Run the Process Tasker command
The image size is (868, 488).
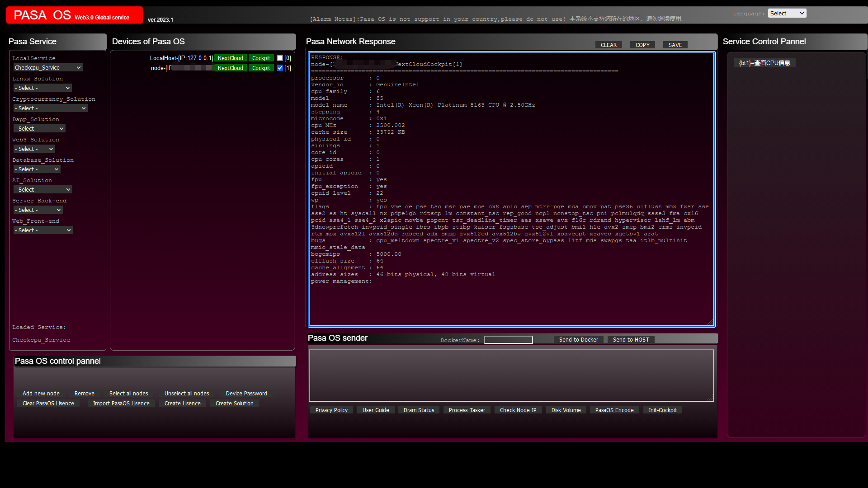[467, 410]
